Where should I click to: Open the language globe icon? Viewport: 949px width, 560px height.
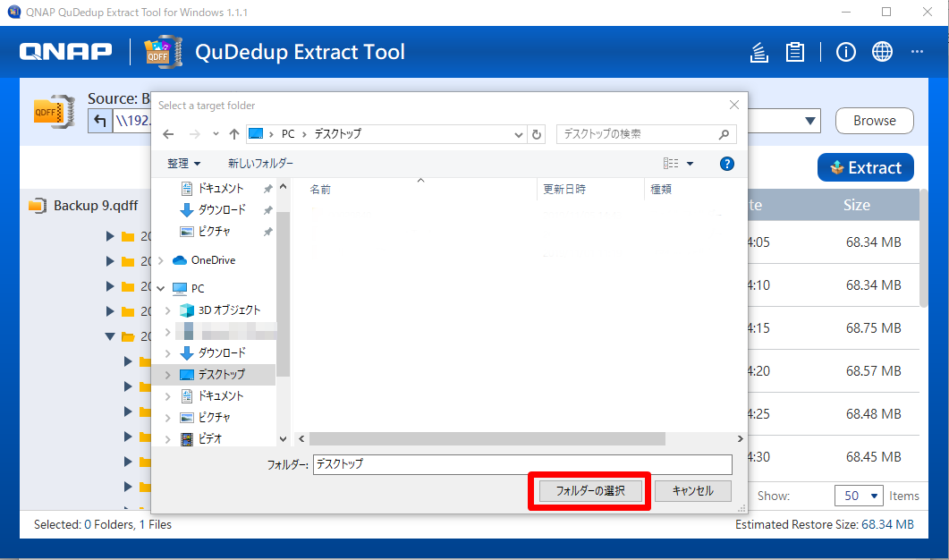882,52
